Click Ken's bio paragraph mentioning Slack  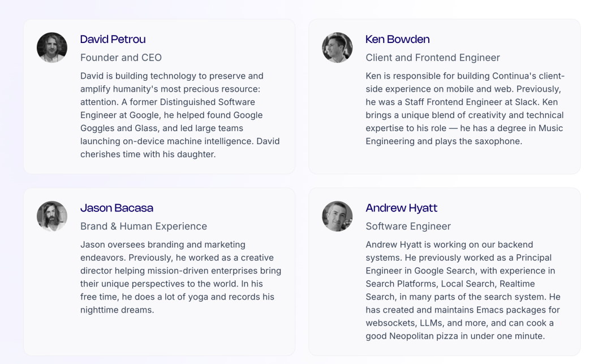tap(464, 109)
